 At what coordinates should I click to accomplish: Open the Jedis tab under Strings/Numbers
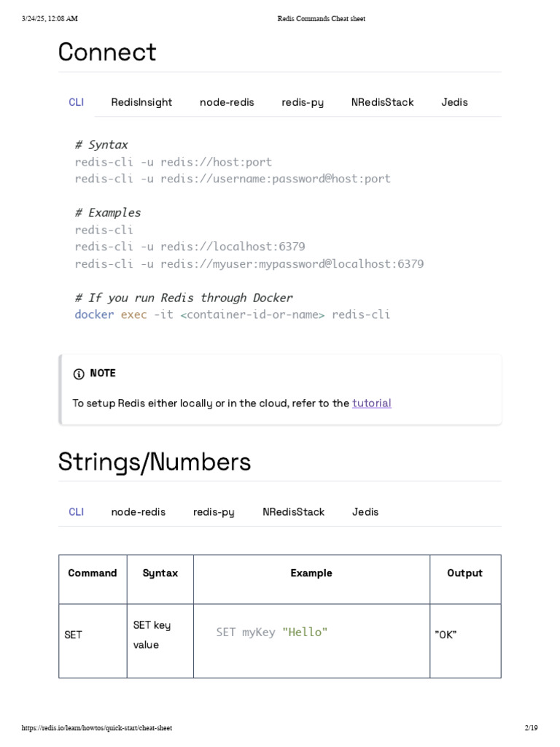pos(365,512)
